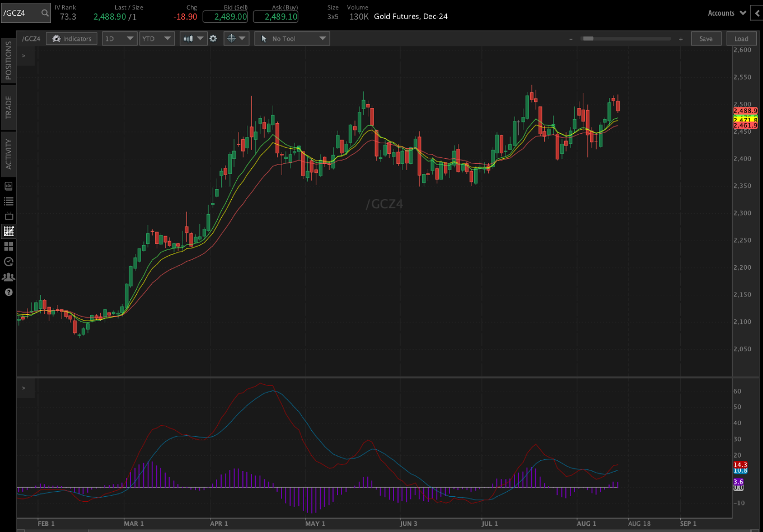This screenshot has height=532, width=763.
Task: Click the Bid (Sell) price 2,489.00
Action: tap(225, 17)
